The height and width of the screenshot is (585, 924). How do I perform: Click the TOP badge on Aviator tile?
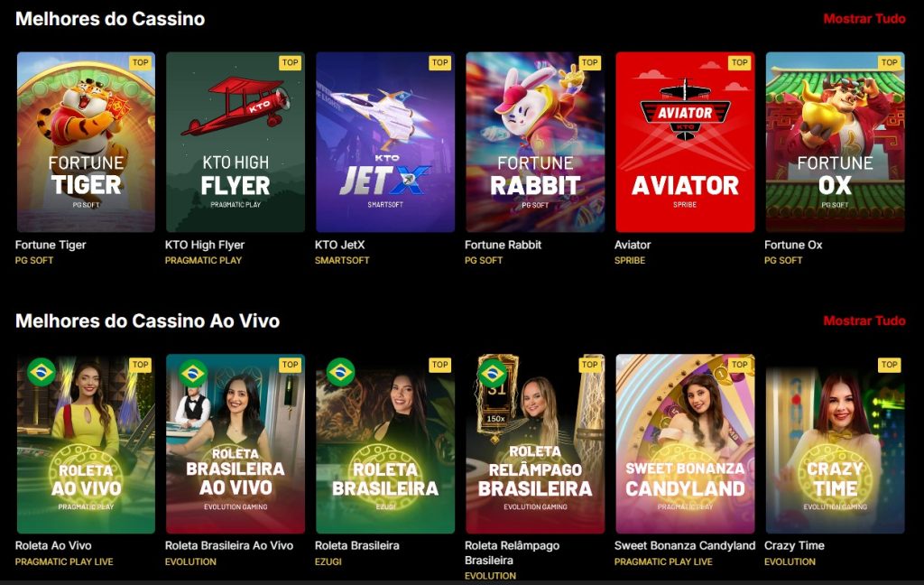coord(740,62)
